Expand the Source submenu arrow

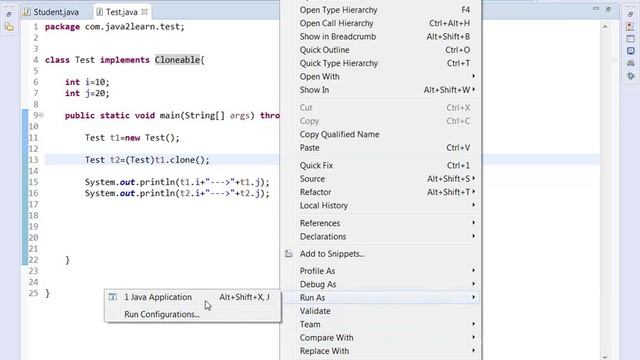[473, 179]
